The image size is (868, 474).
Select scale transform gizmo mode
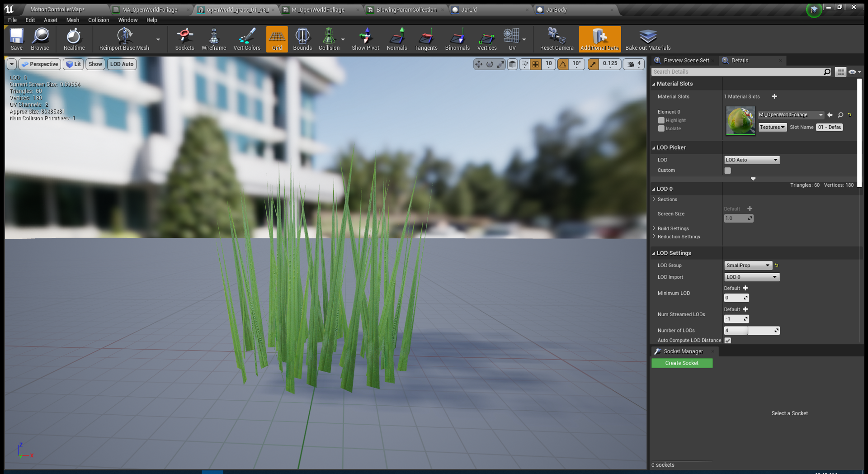pos(500,64)
